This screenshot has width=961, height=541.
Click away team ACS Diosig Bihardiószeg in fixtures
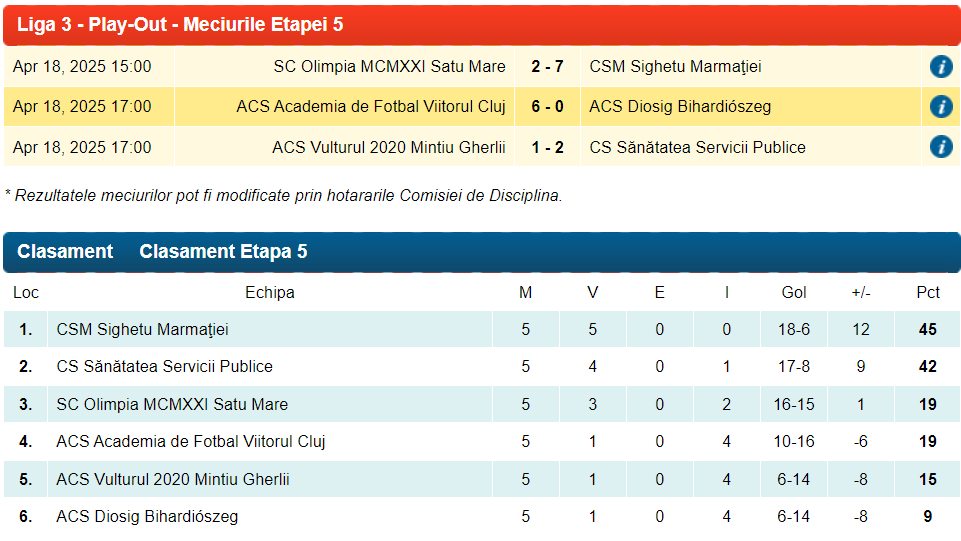point(680,107)
